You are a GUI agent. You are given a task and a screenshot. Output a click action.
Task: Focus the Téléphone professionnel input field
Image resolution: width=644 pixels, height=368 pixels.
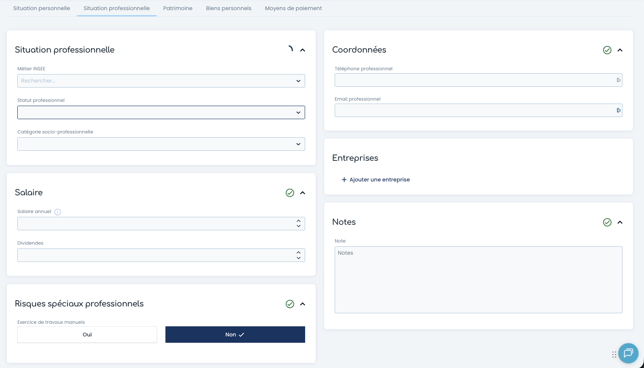[478, 80]
